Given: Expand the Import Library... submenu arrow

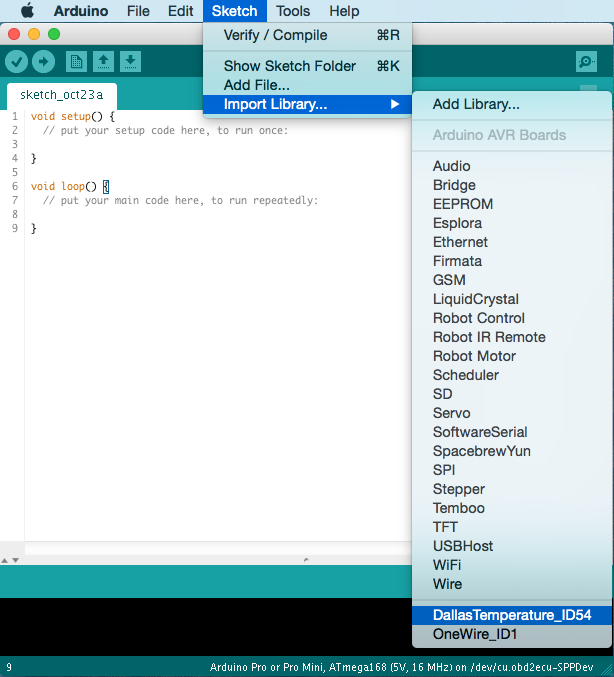Looking at the screenshot, I should point(394,104).
